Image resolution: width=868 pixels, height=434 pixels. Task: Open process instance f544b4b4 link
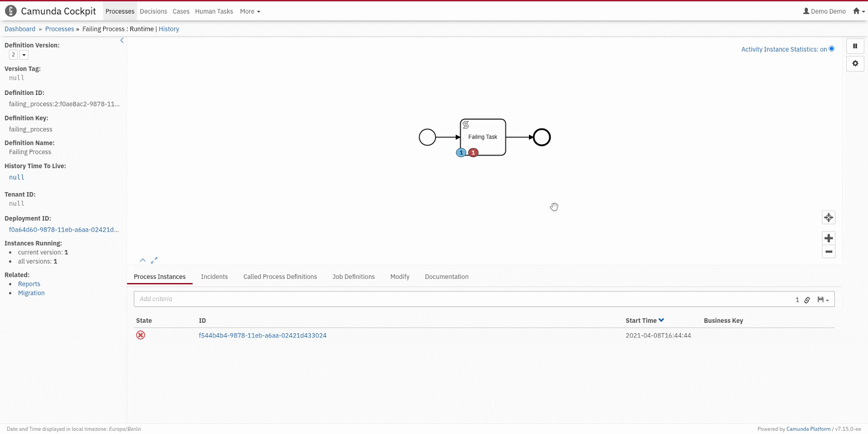[x=263, y=336]
